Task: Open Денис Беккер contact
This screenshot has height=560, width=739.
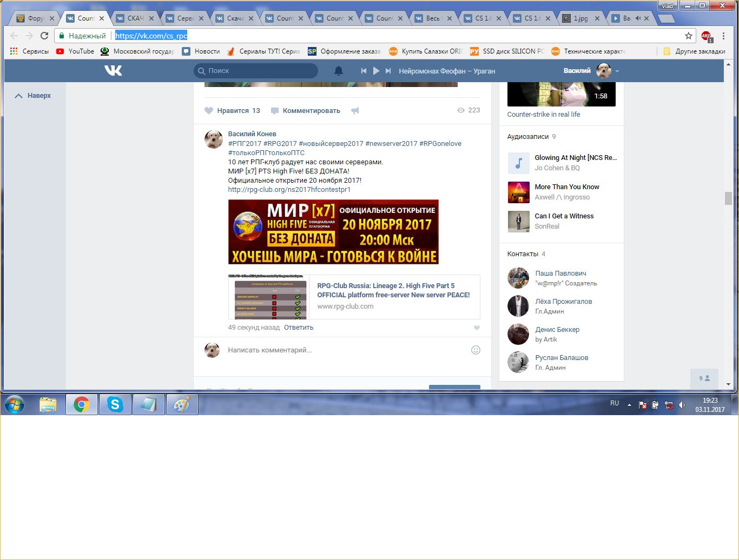Action: click(x=557, y=330)
